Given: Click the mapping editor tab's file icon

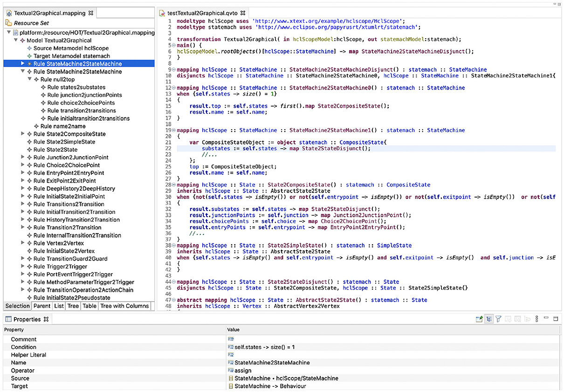Looking at the screenshot, I should click(9, 13).
